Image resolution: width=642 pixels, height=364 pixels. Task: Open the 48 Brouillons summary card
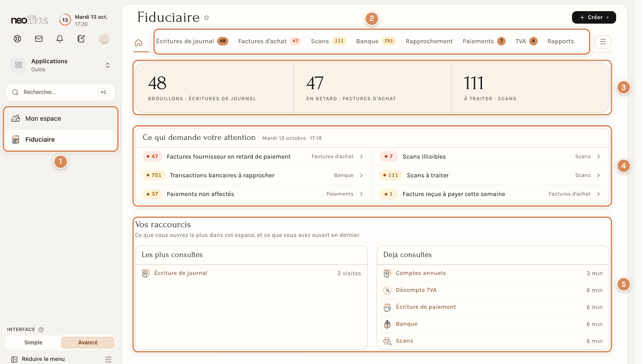click(214, 87)
